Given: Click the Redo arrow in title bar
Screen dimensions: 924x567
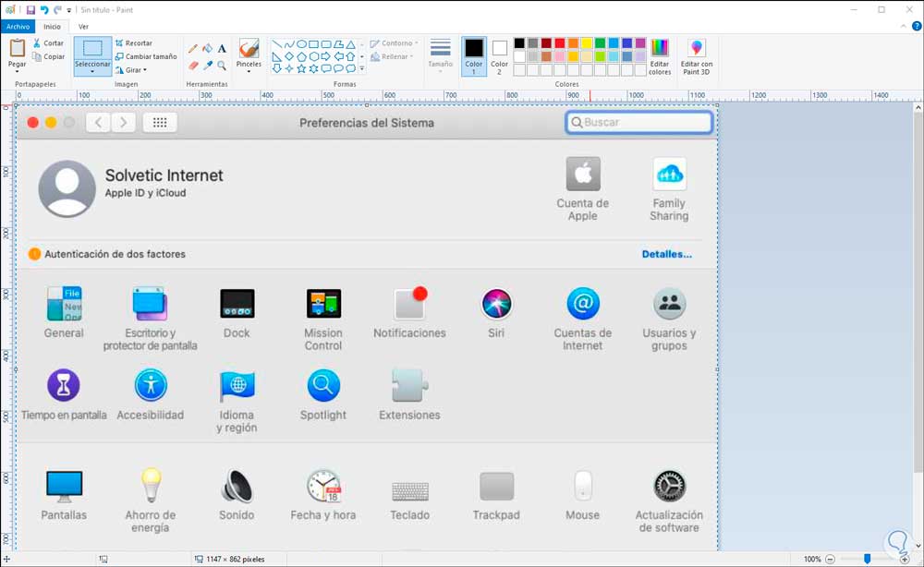Looking at the screenshot, I should 57,10.
